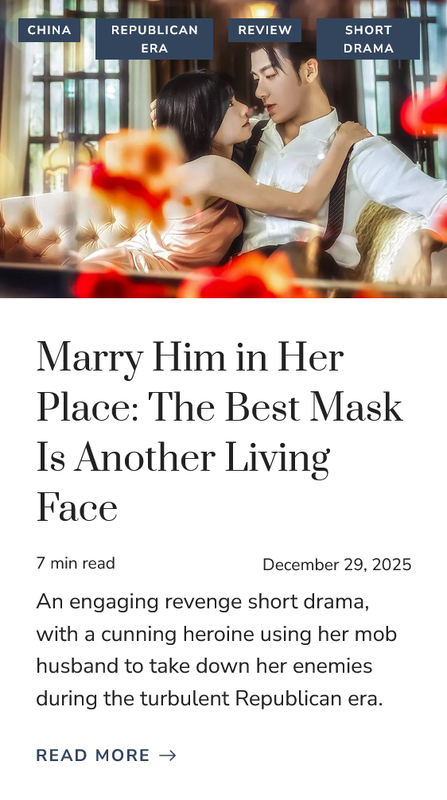447x800 pixels.
Task: Click the "turbulent Republican era" description line
Action: pos(209,698)
